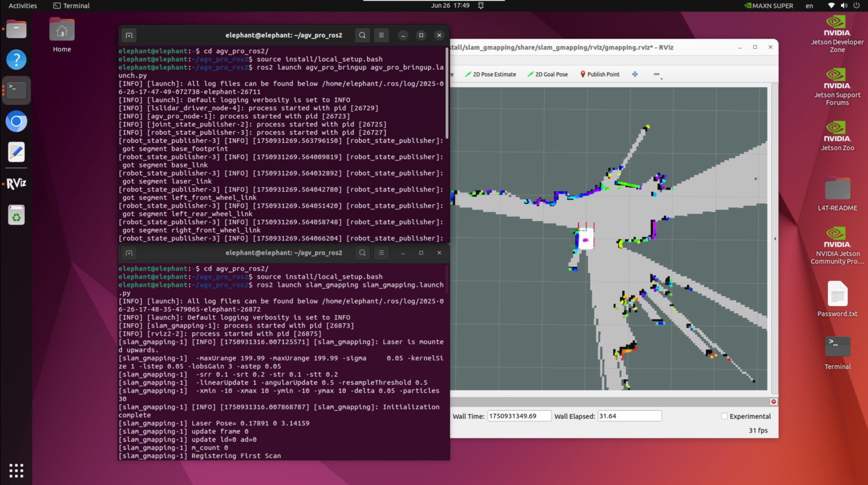Click the '31 fps' readout in RViz
The height and width of the screenshot is (485, 868).
click(758, 430)
